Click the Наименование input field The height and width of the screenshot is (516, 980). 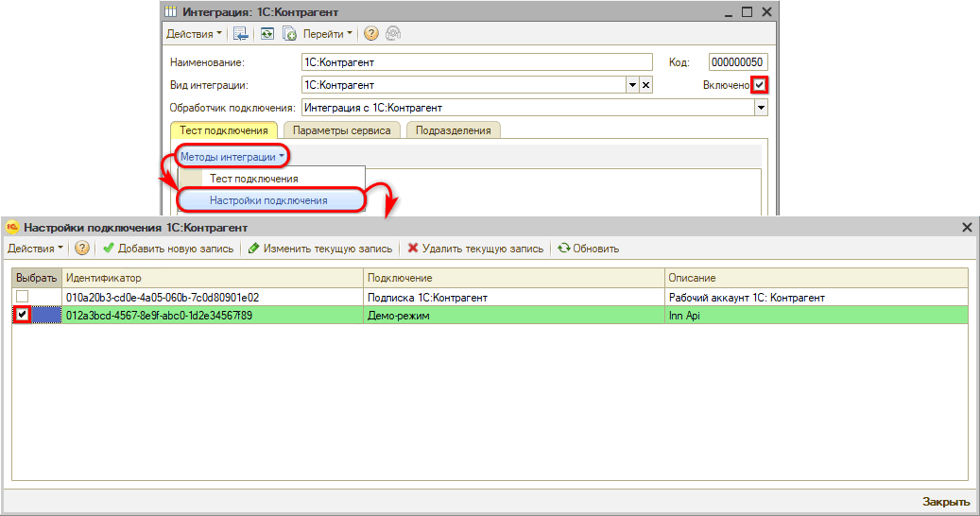tap(476, 62)
